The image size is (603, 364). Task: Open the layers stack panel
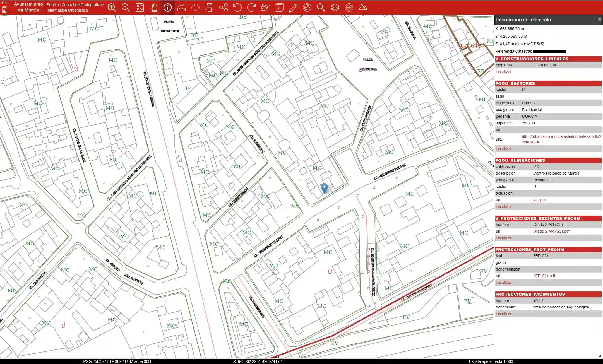(335, 8)
